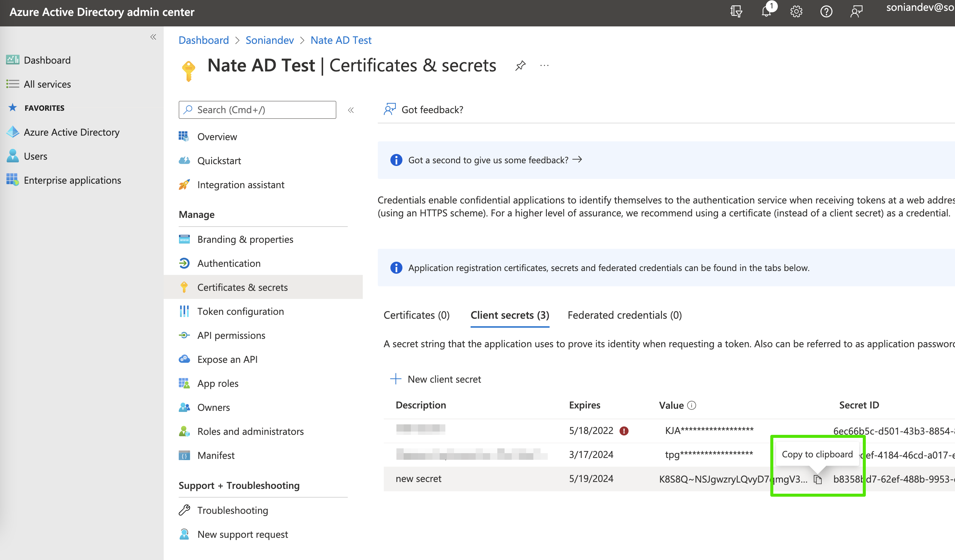Select Certificates & secrets menu item
The image size is (955, 560).
pyautogui.click(x=263, y=287)
